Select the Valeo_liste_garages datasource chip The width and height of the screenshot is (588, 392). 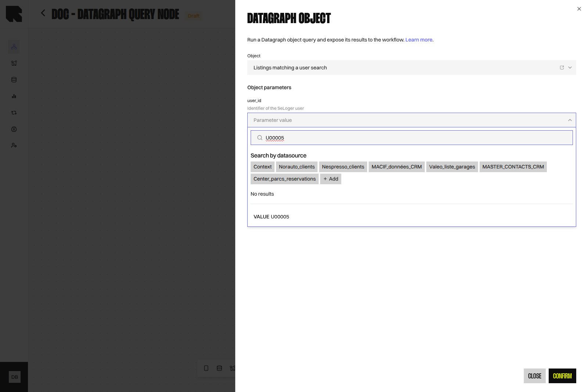coord(452,167)
